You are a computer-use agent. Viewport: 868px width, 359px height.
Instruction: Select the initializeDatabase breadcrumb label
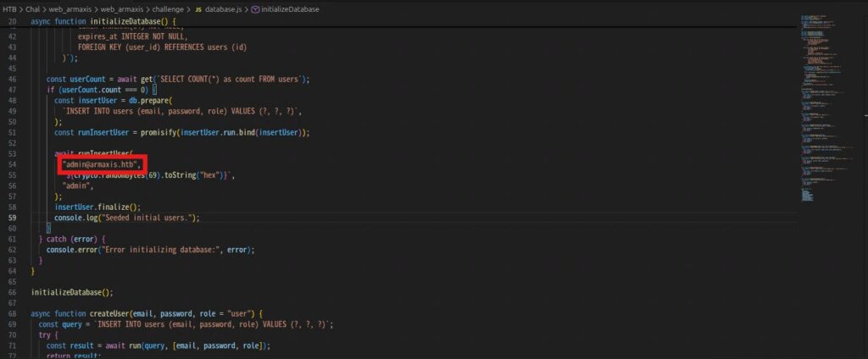[290, 9]
